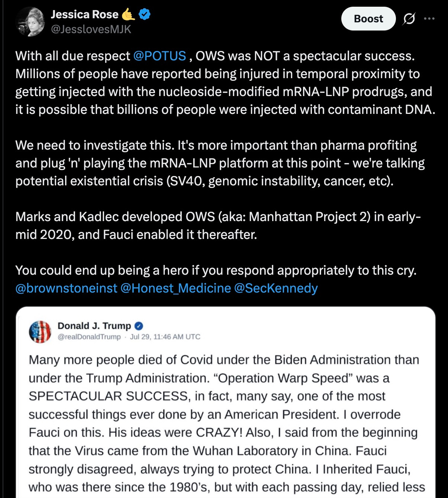Click the Jul 29, 11:46 AM UTC timestamp
The width and height of the screenshot is (448, 498).
tap(165, 337)
